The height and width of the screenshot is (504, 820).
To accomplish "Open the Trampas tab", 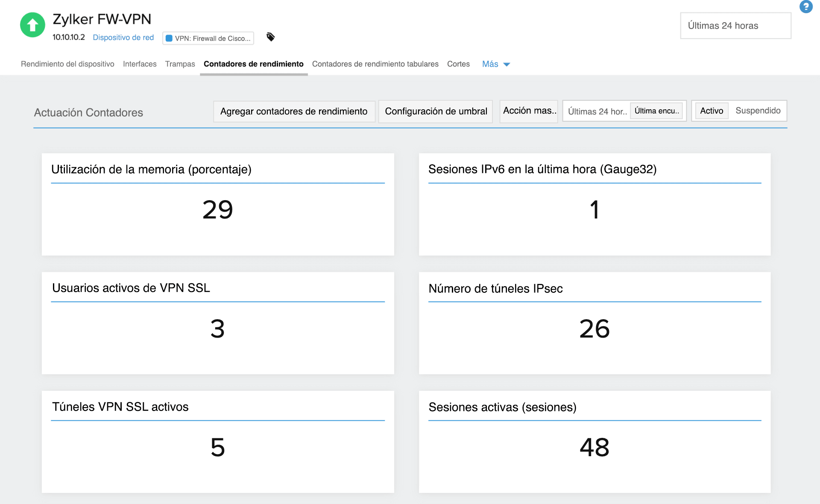I will 180,64.
